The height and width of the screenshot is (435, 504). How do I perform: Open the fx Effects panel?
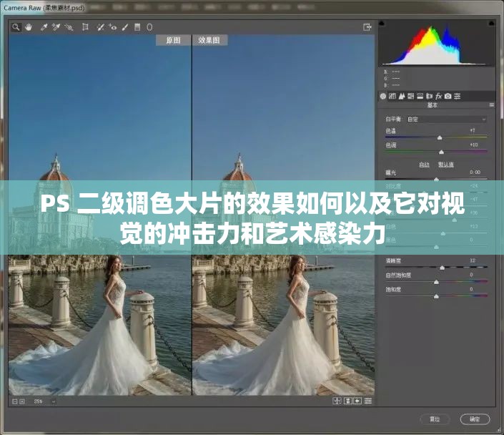tap(438, 96)
